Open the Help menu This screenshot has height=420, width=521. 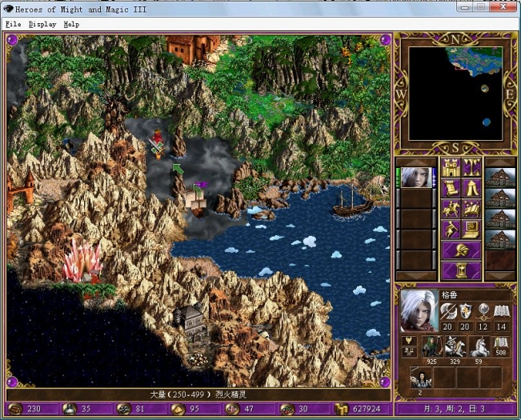click(x=71, y=24)
